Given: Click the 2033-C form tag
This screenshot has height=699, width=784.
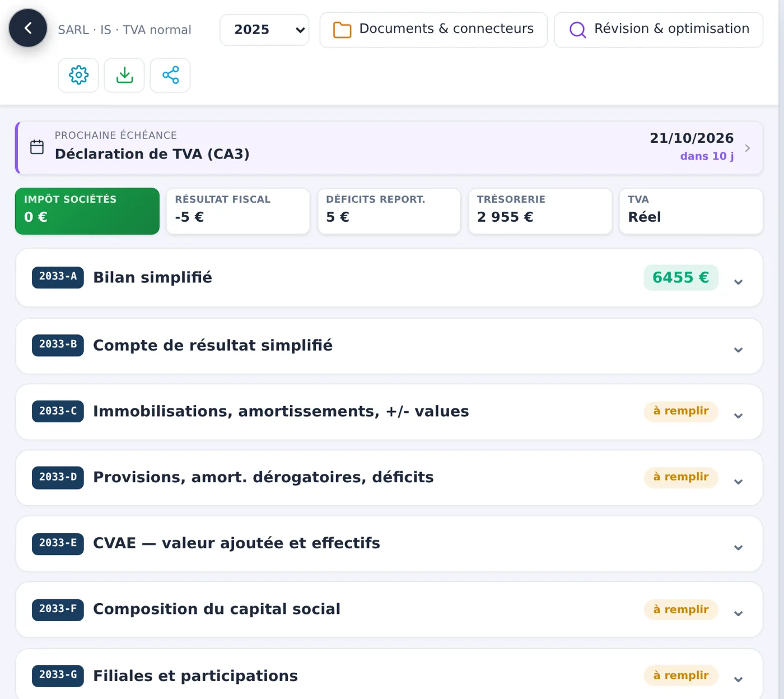Looking at the screenshot, I should pos(58,411).
